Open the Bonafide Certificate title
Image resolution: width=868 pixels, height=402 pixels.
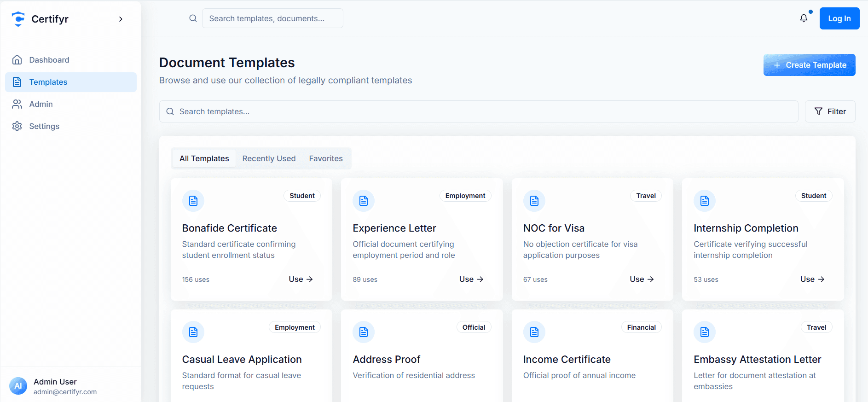[229, 228]
